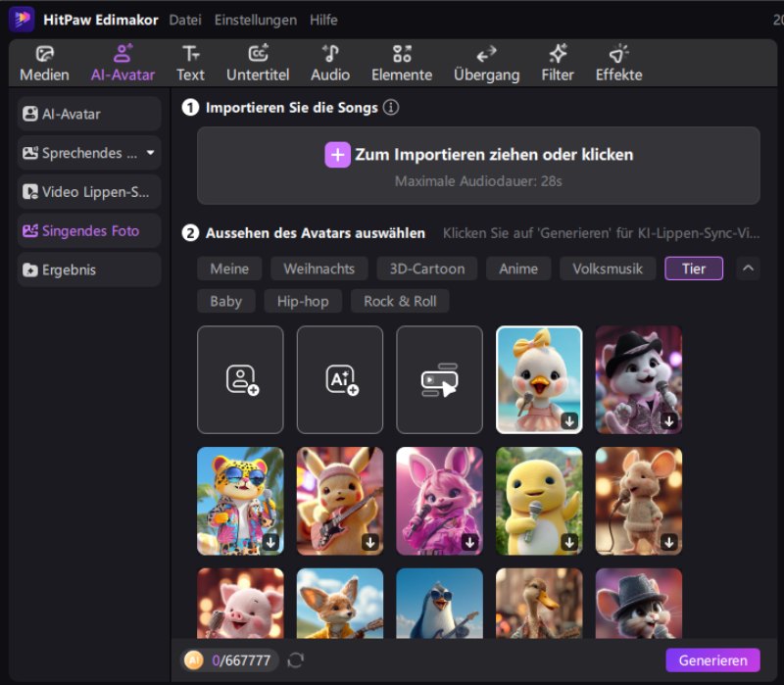Select the Text tool in toolbar
This screenshot has width=784, height=685.
[x=190, y=64]
